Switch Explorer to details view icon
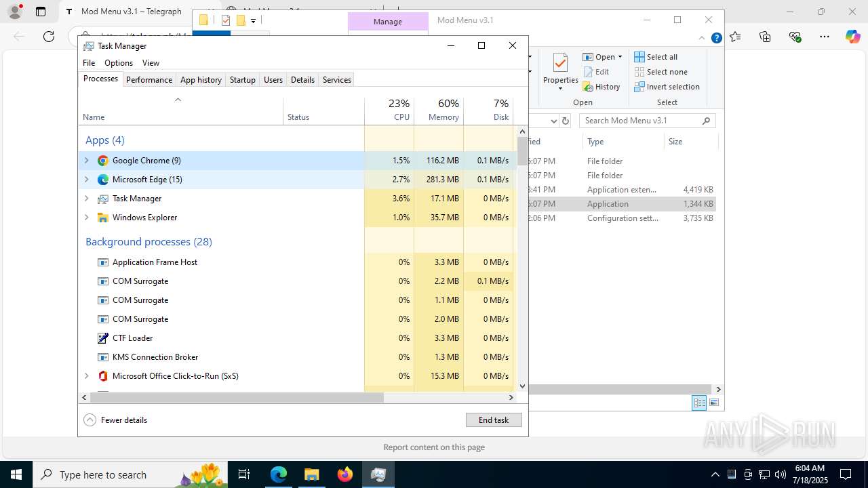Screen dimensions: 868x488 point(698,403)
